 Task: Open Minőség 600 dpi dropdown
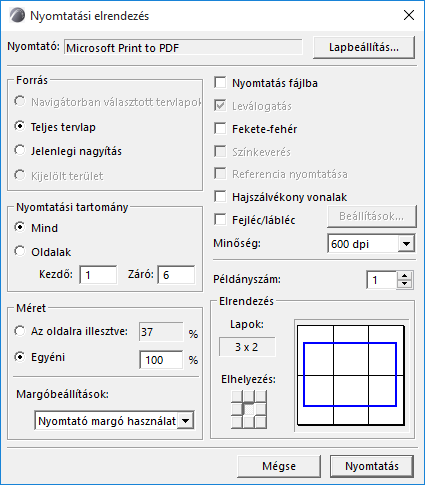[371, 244]
